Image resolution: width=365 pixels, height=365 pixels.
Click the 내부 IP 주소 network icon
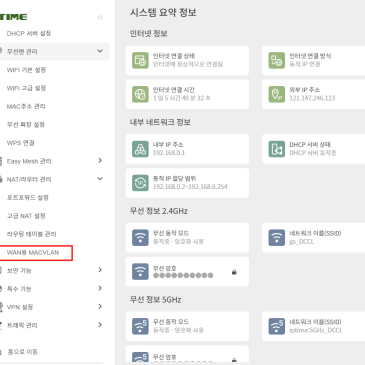tap(140, 149)
